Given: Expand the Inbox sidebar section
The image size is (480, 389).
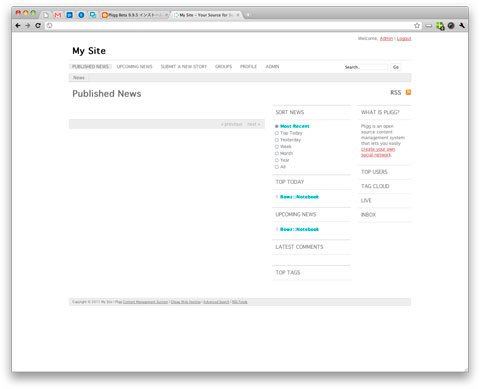Looking at the screenshot, I should pyautogui.click(x=368, y=215).
